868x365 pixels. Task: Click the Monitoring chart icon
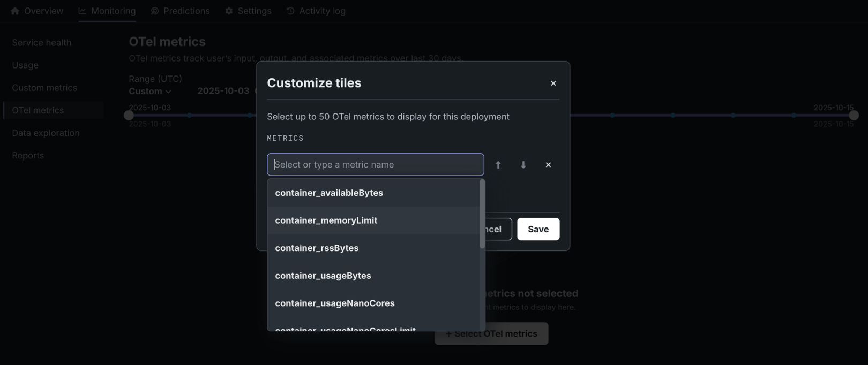82,11
